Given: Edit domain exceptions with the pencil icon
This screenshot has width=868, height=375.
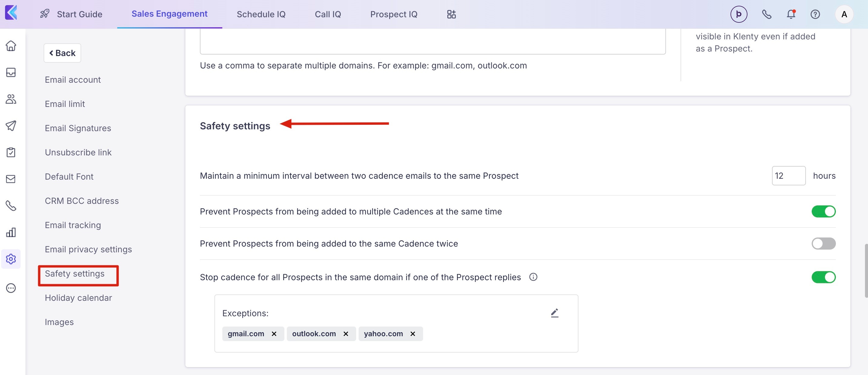Looking at the screenshot, I should [555, 313].
